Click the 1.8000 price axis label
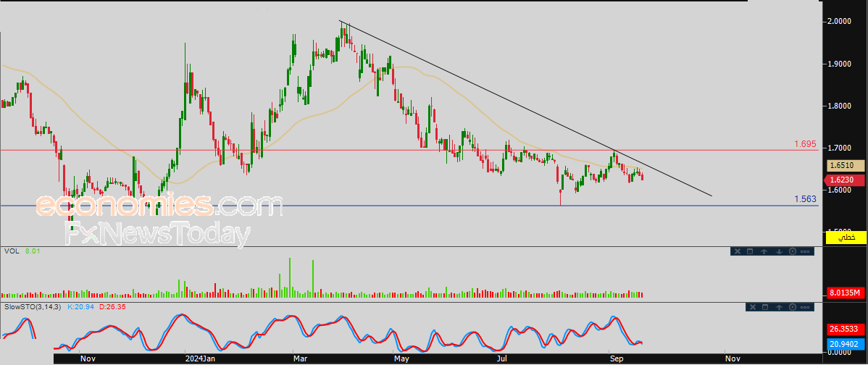The image size is (868, 365). [839, 106]
